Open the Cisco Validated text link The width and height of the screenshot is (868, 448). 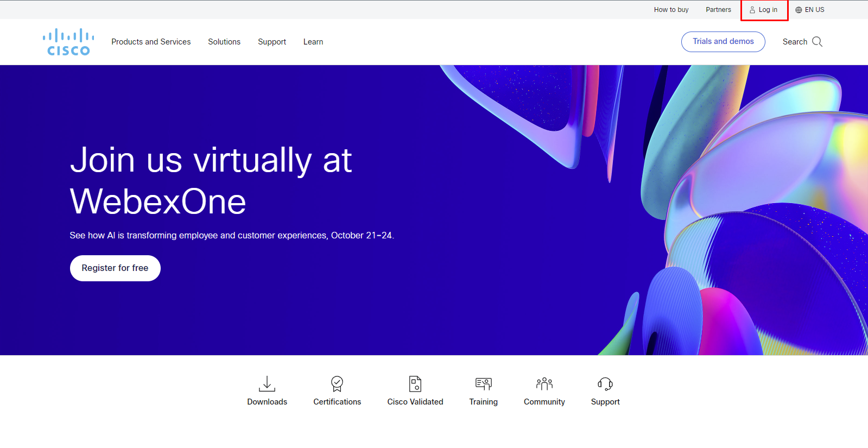point(415,402)
